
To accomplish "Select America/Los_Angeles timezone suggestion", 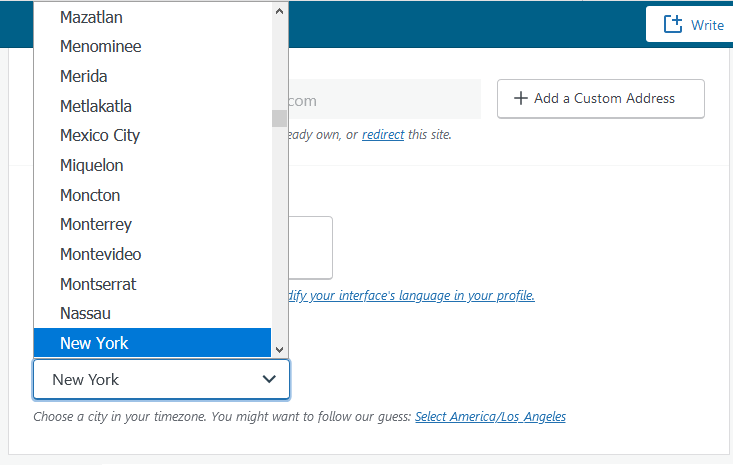I will click(490, 416).
